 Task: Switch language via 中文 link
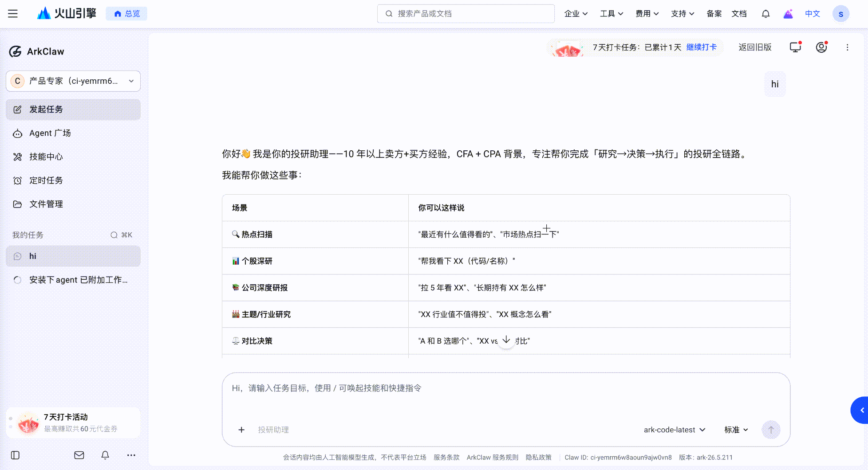[x=813, y=14]
